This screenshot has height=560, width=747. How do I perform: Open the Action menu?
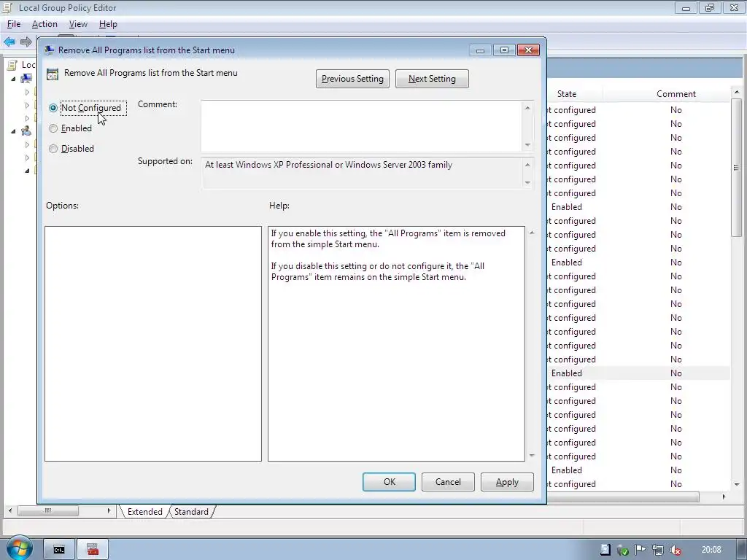tap(44, 24)
